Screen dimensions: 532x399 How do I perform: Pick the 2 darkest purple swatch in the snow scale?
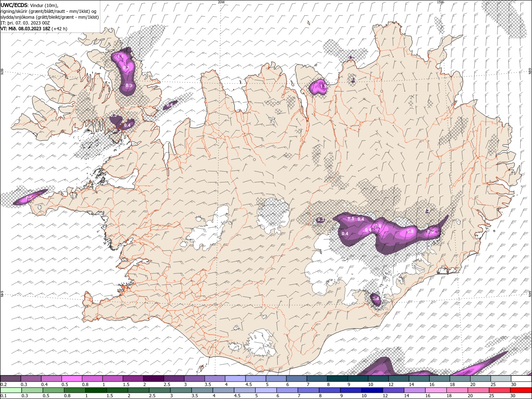pos(154,378)
